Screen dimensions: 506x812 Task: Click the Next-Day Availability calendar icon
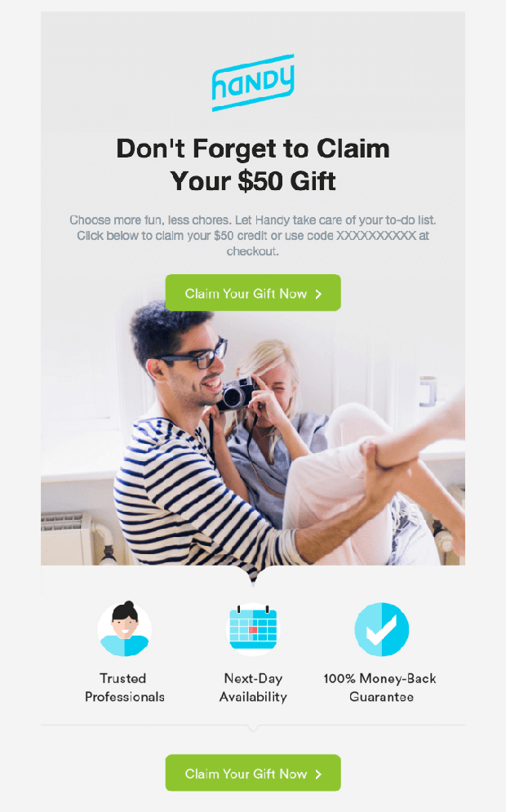(253, 628)
